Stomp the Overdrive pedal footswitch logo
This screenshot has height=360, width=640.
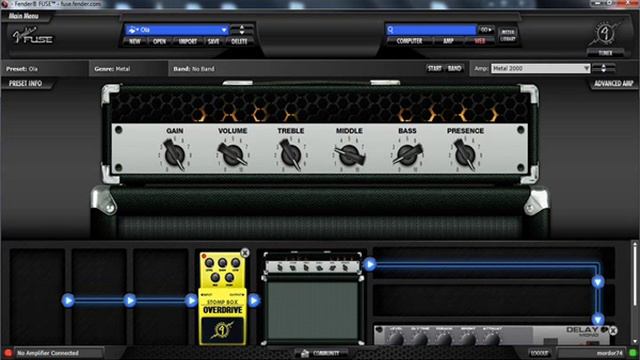(x=222, y=329)
